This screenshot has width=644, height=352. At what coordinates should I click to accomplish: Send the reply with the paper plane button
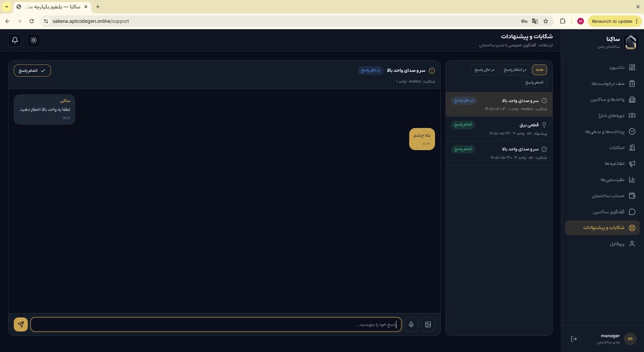pos(21,324)
